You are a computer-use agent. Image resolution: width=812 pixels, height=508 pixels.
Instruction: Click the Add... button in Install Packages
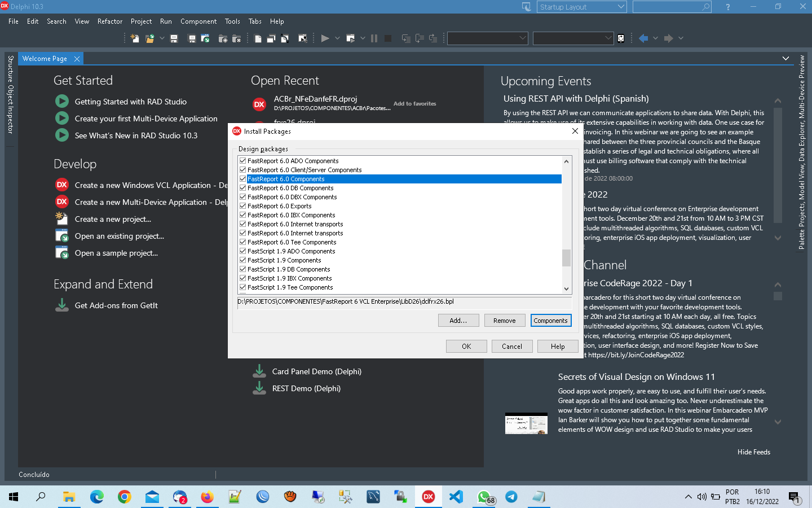(x=458, y=321)
